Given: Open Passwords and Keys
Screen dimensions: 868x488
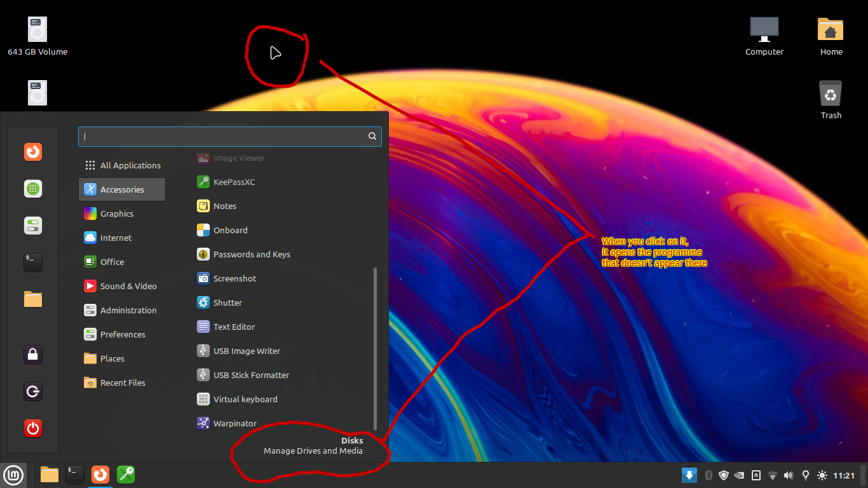Looking at the screenshot, I should point(252,254).
